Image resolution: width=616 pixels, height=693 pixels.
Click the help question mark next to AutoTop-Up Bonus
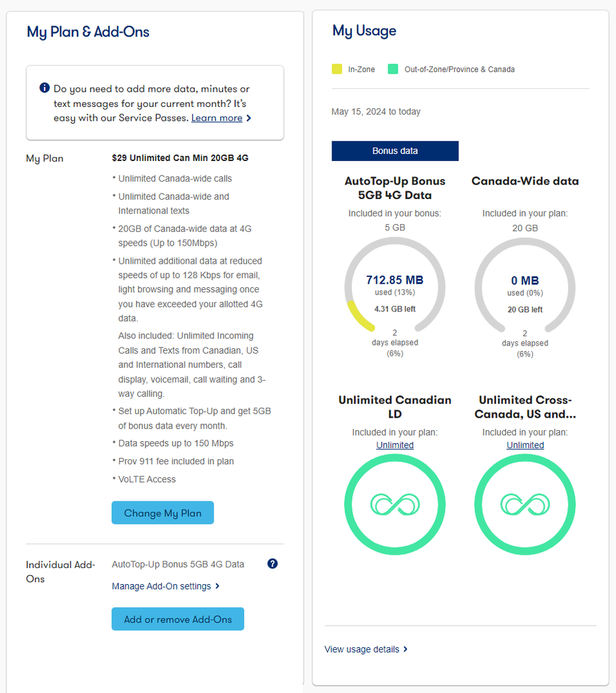click(273, 564)
